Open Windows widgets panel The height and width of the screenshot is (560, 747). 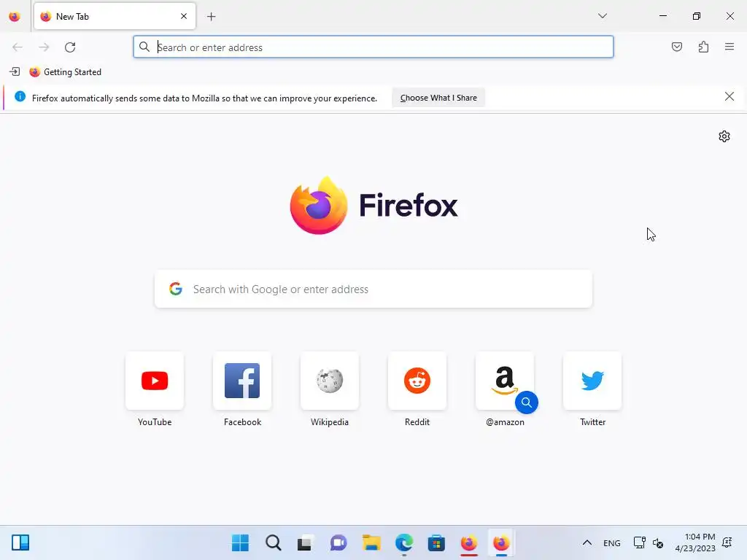20,542
